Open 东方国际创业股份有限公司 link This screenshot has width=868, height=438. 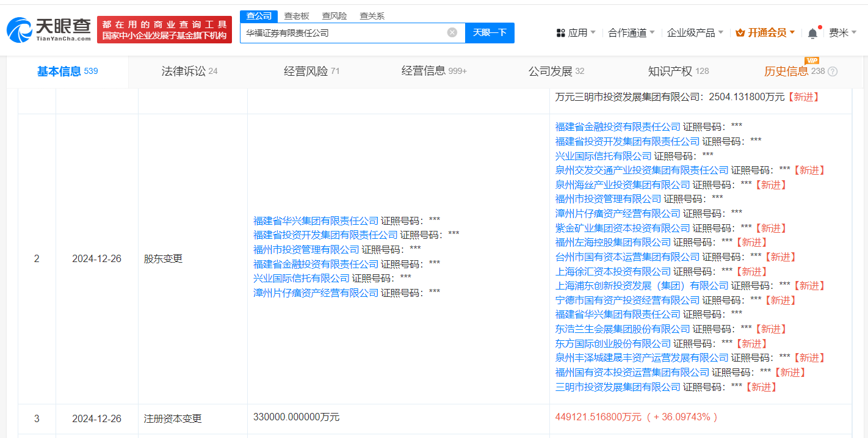[x=613, y=343]
